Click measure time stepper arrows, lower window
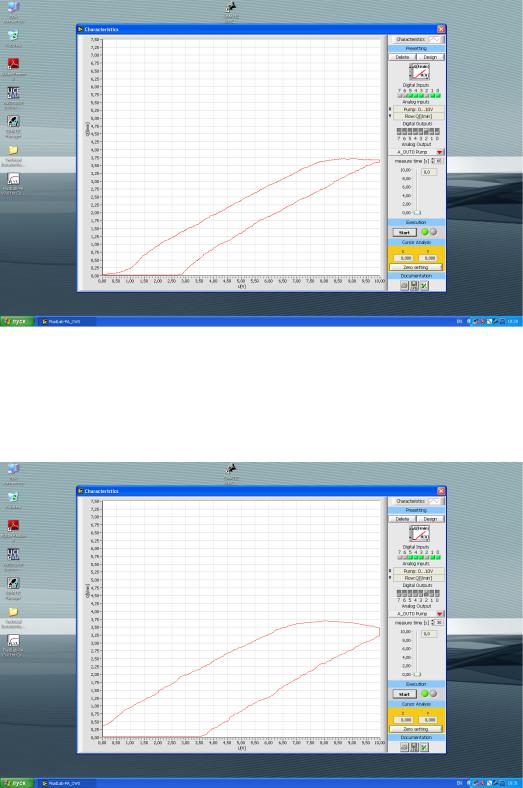The width and height of the screenshot is (523, 788). [433, 623]
